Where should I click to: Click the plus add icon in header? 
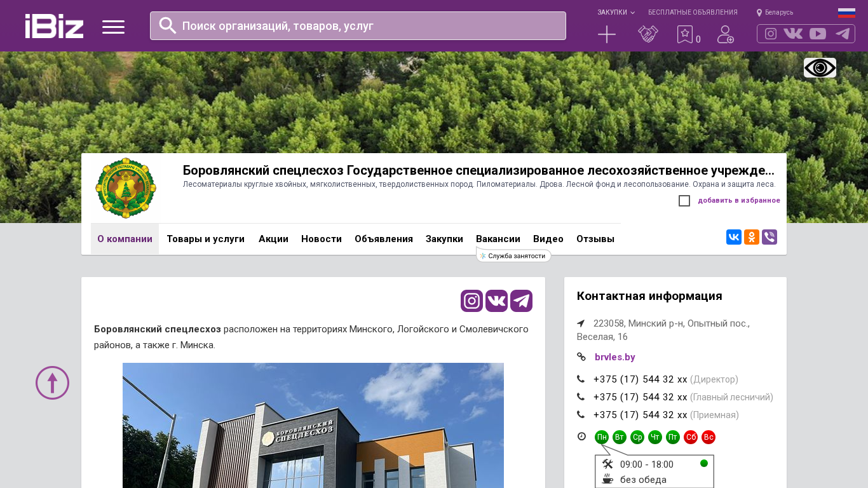607,34
